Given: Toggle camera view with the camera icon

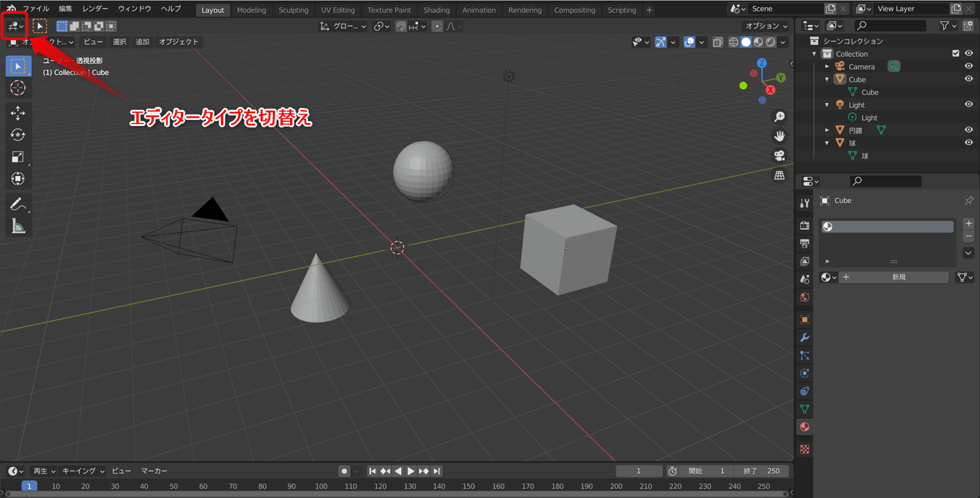Looking at the screenshot, I should click(x=779, y=156).
